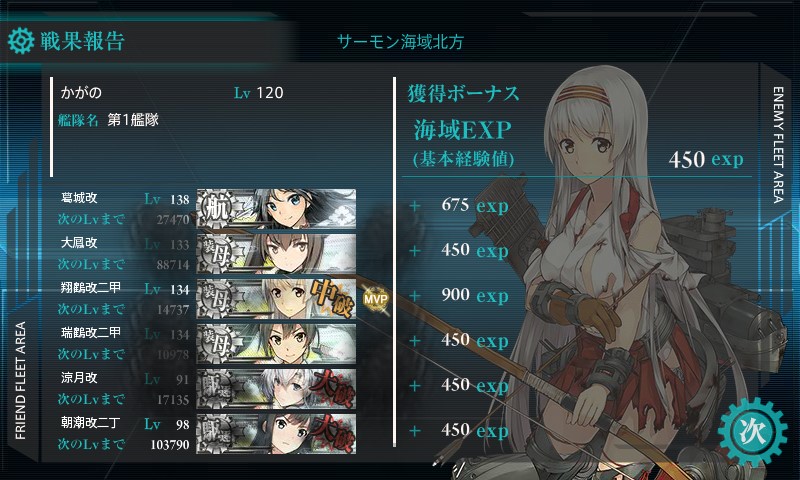Screen dimensions: 800x480
Task: Open the FRIEND FLEET AREA side tab
Action: point(20,381)
